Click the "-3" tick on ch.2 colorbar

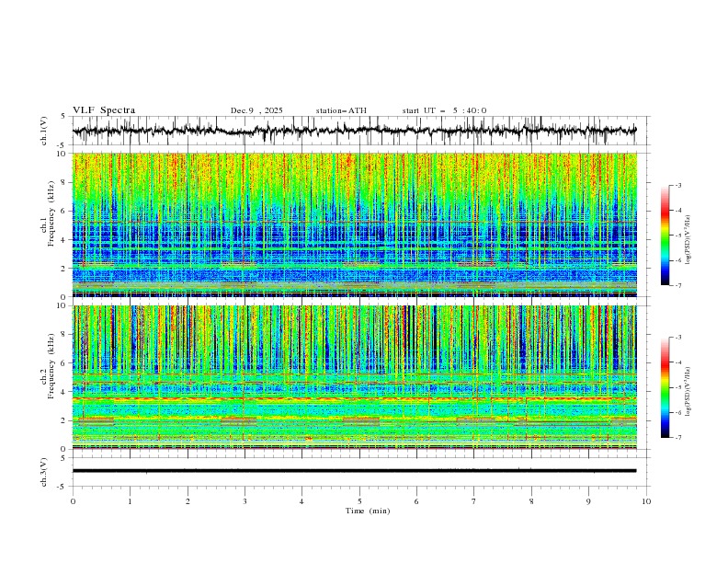pyautogui.click(x=677, y=338)
